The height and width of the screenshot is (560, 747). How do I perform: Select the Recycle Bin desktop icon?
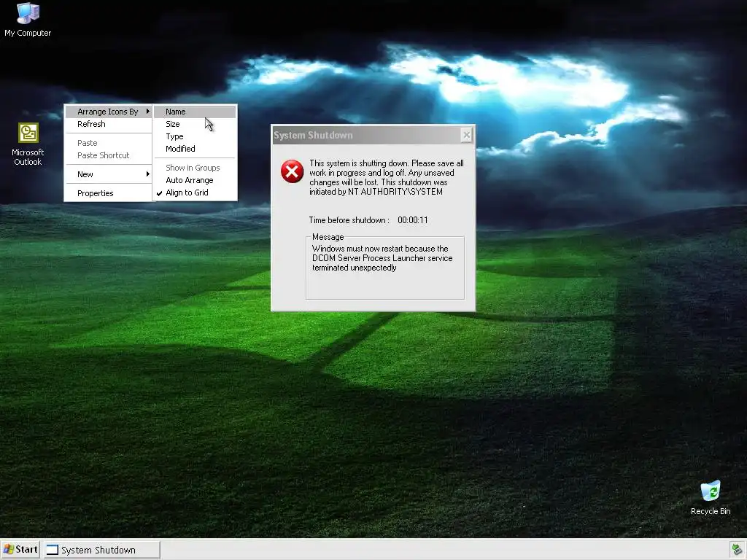[x=711, y=497]
